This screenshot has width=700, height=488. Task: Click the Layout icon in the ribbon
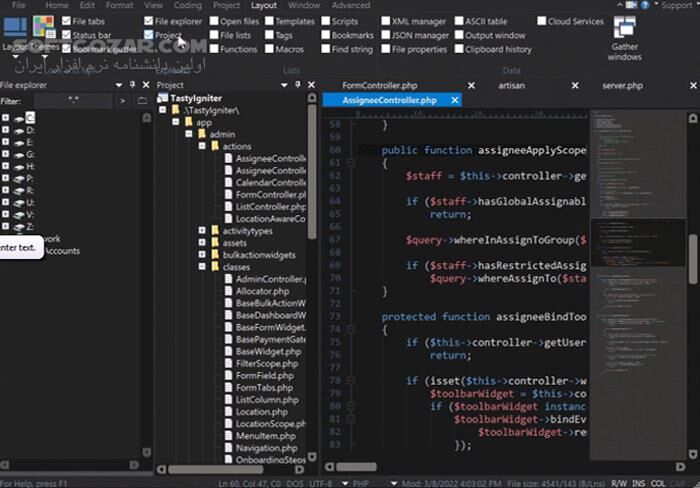pyautogui.click(x=14, y=27)
